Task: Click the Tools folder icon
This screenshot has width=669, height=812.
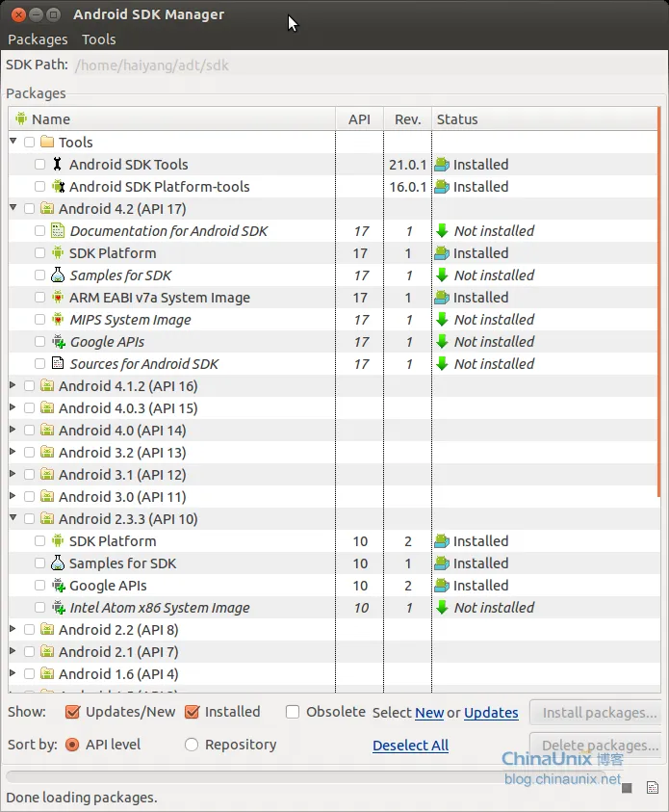Action: click(47, 142)
